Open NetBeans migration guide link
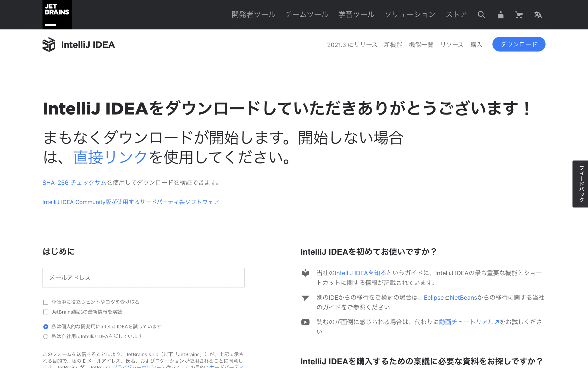The height and width of the screenshot is (368, 588). pyautogui.click(x=463, y=298)
